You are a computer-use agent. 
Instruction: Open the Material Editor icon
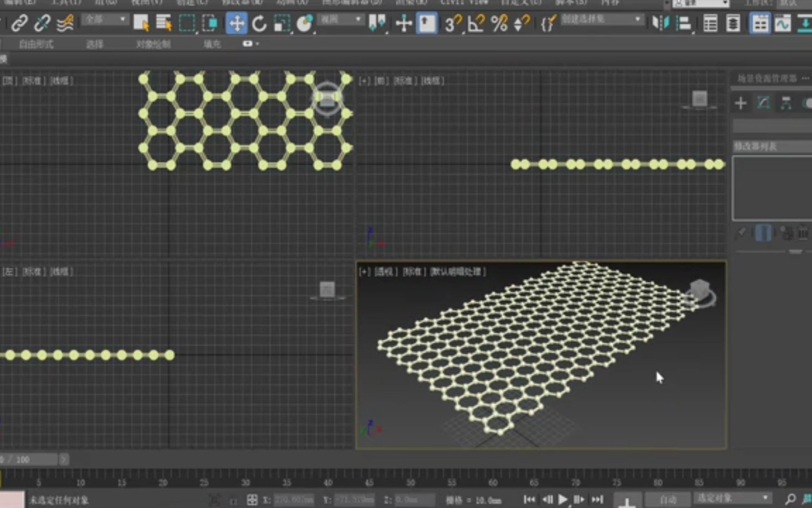760,23
